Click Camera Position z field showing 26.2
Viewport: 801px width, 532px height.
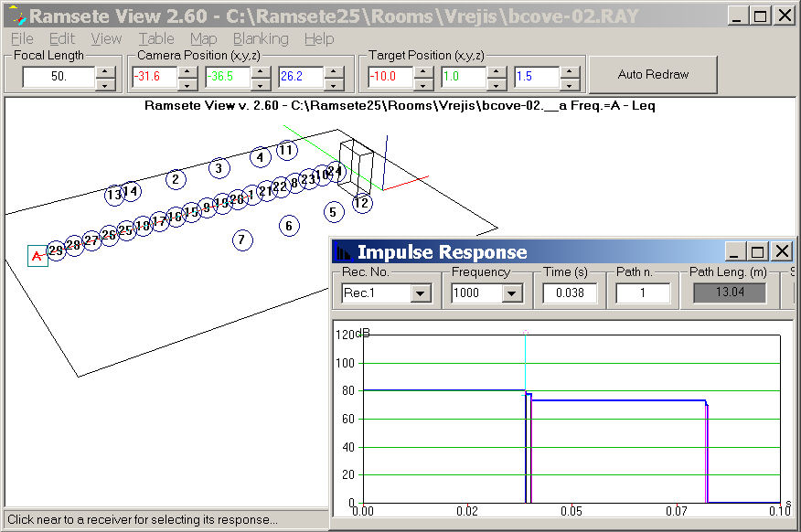(301, 77)
